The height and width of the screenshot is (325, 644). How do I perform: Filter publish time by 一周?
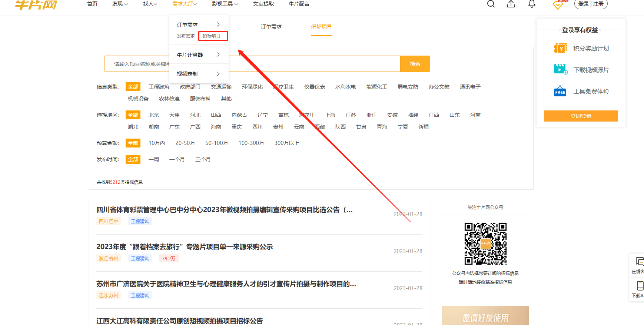point(154,159)
